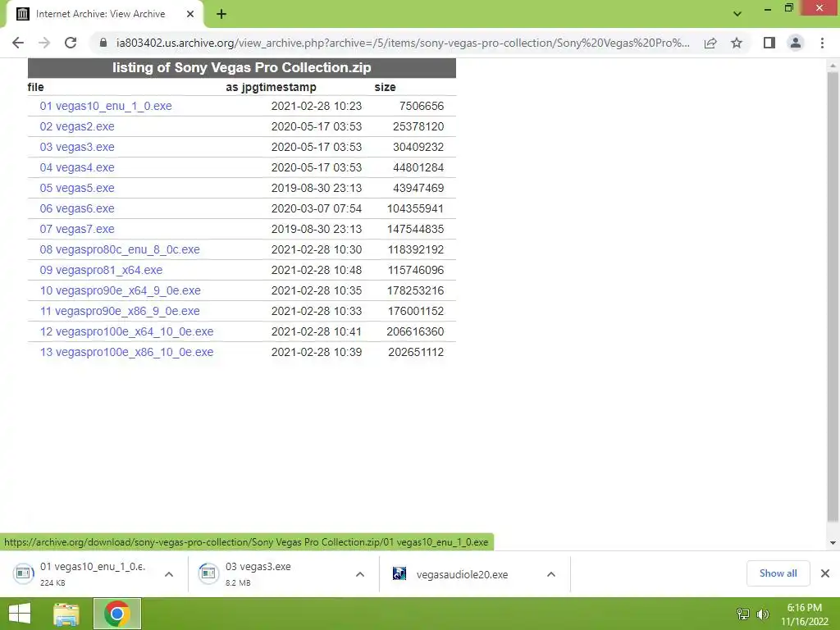Open network status tray icon
The height and width of the screenshot is (630, 840).
(742, 614)
